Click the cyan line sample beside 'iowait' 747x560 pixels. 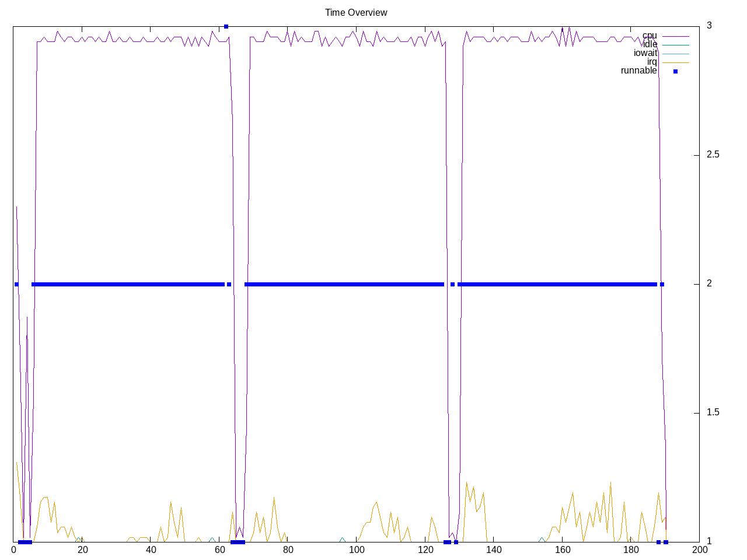(x=675, y=54)
